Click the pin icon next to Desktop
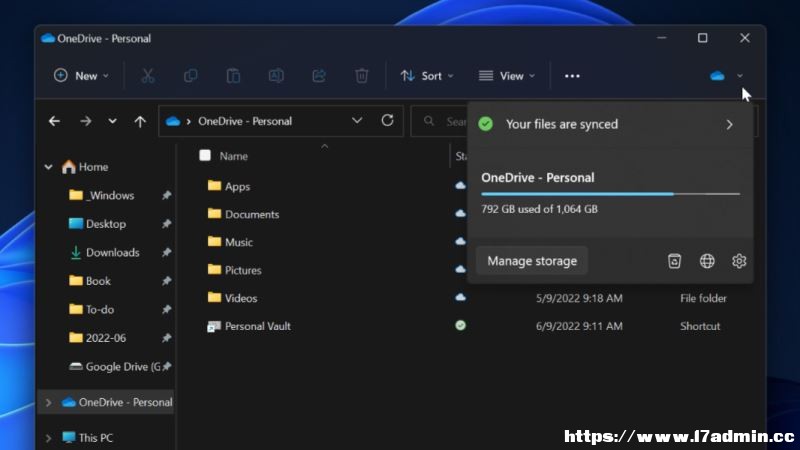800x450 pixels. [166, 224]
